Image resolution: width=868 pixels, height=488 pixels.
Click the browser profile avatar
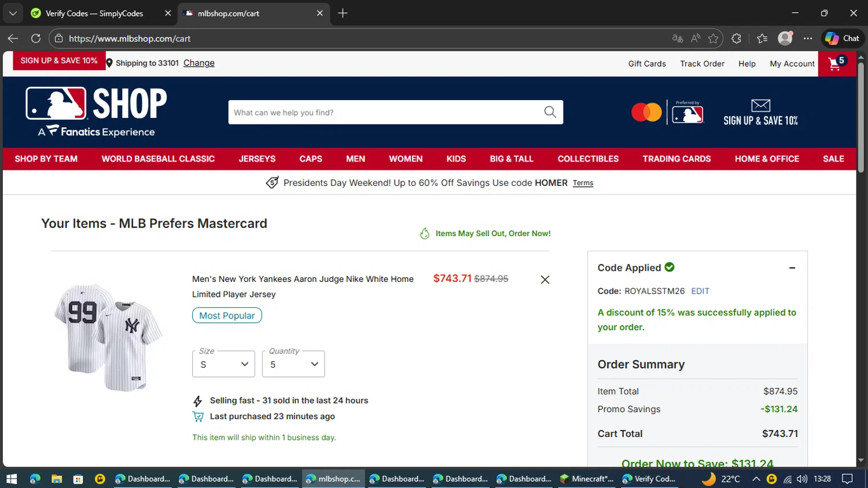[x=785, y=38]
